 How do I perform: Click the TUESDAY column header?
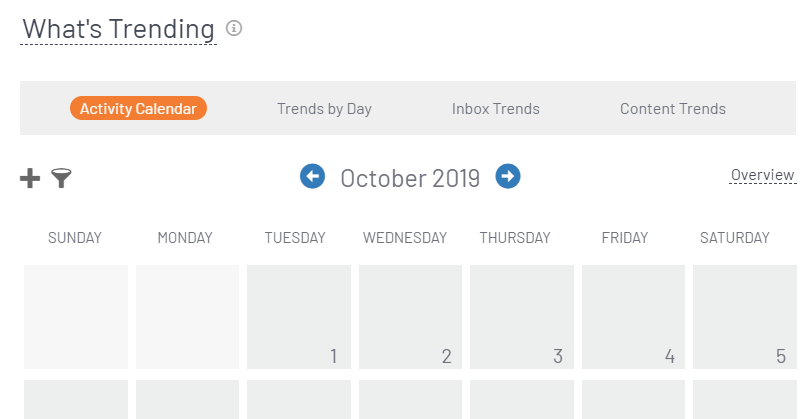295,238
